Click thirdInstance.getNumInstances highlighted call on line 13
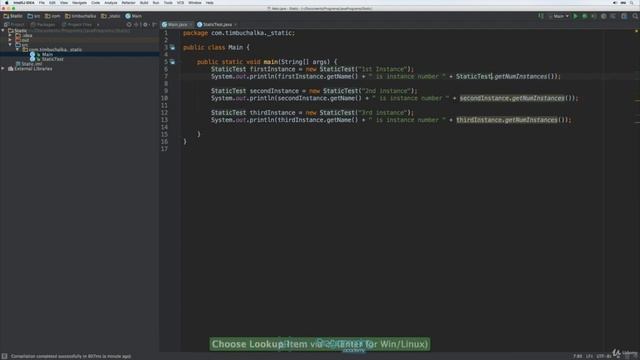This screenshot has height=360, width=640. 507,120
